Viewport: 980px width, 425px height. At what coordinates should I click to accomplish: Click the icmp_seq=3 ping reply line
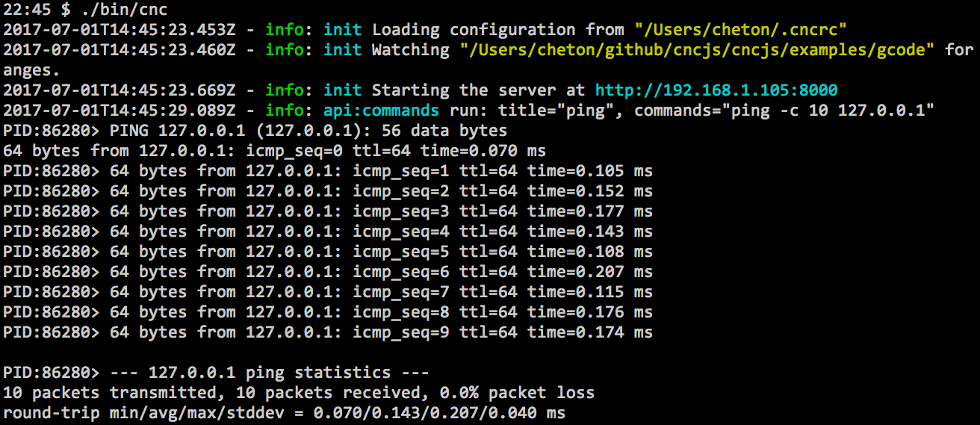pos(381,211)
